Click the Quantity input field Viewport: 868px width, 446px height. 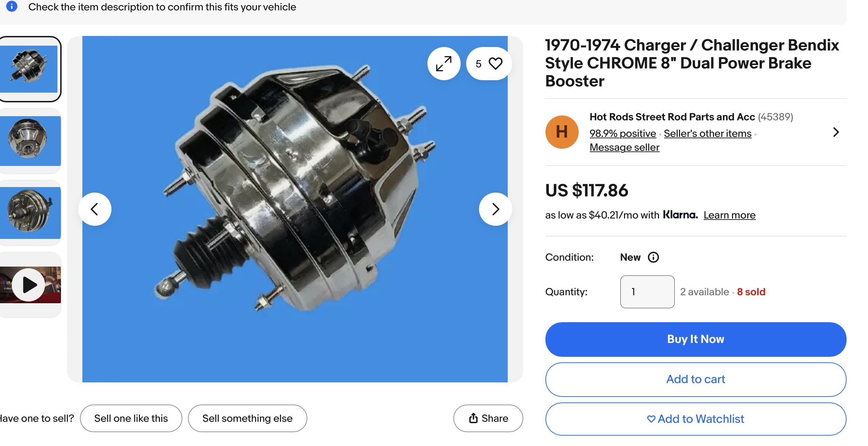(647, 291)
